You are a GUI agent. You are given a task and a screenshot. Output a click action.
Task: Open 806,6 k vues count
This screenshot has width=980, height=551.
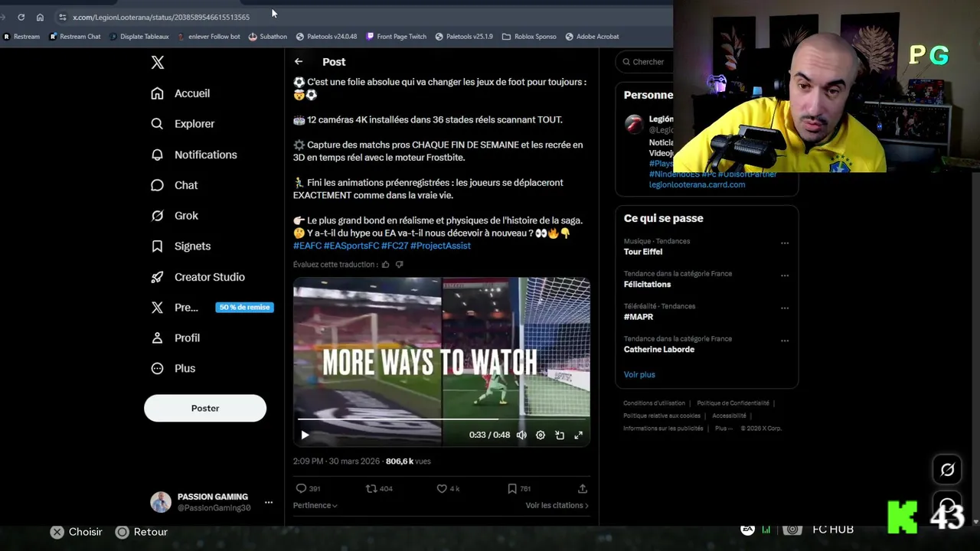(408, 461)
